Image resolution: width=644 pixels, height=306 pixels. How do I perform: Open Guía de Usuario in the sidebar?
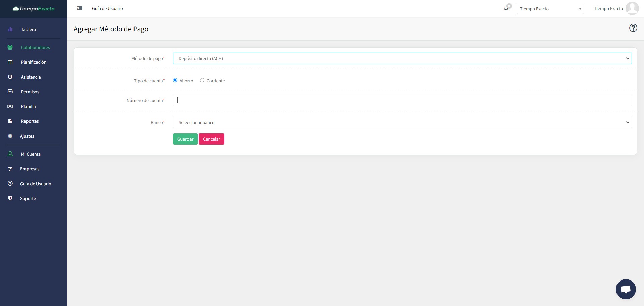tap(36, 184)
